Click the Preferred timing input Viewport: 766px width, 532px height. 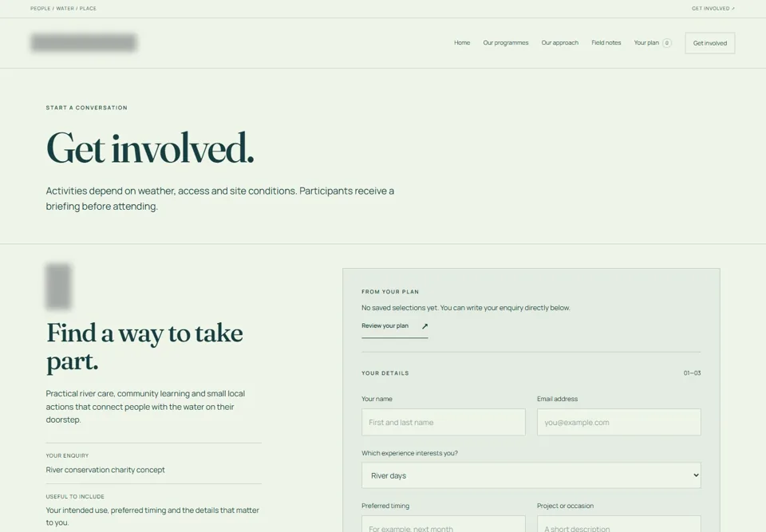click(443, 524)
